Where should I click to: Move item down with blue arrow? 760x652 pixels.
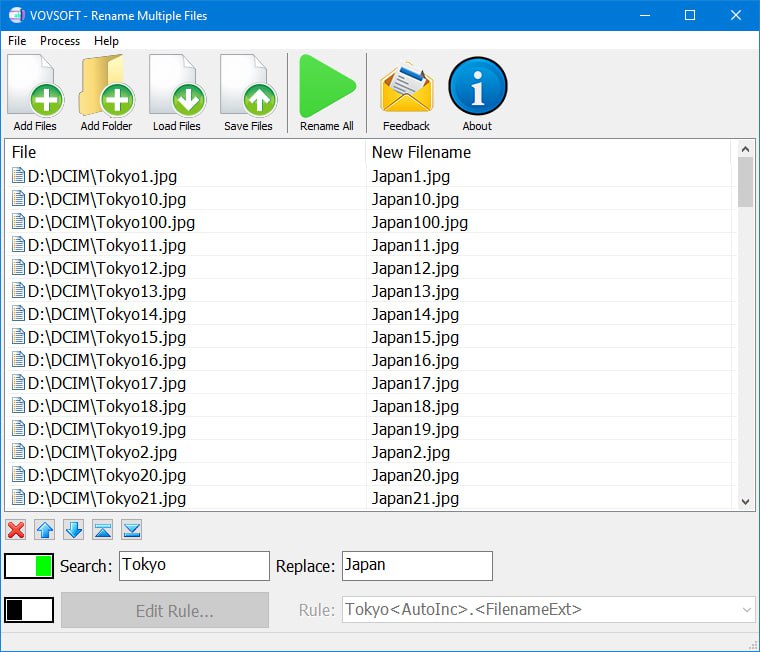click(74, 530)
